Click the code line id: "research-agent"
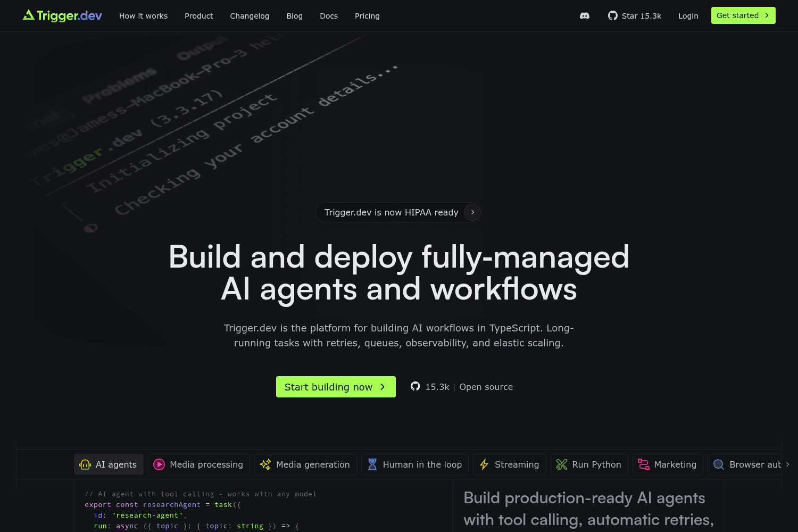Viewport: 798px width, 532px height. [x=140, y=516]
